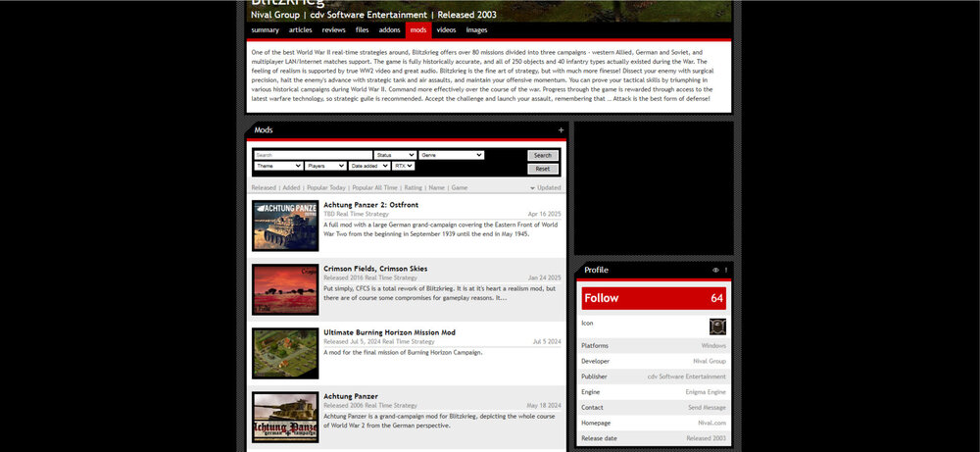This screenshot has width=980, height=452.
Task: Click cdv Software Entertainment publisher link in Profile
Action: tap(687, 377)
